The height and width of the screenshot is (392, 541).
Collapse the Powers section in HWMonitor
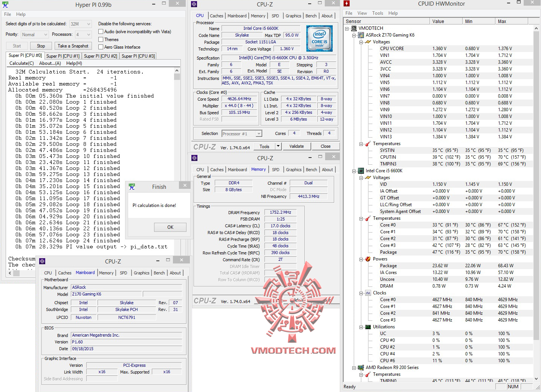pos(361,259)
